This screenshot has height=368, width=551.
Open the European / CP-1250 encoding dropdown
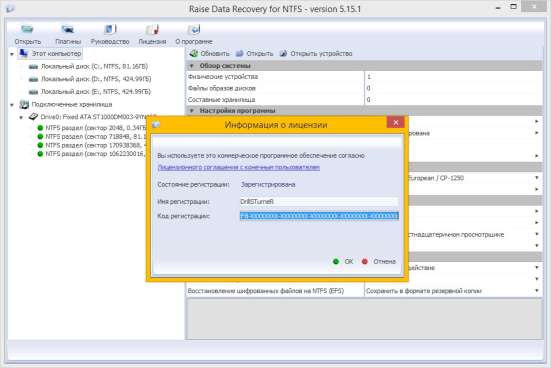[x=537, y=178]
